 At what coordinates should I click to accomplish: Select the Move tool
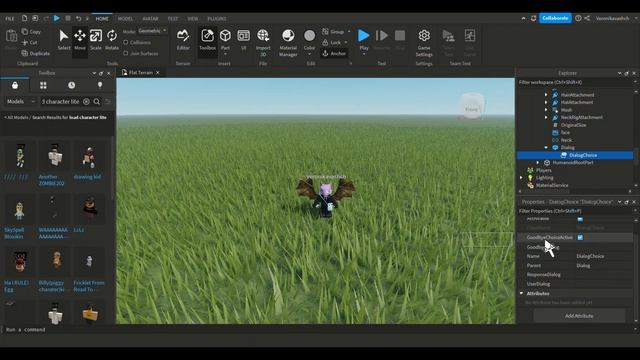(x=80, y=40)
